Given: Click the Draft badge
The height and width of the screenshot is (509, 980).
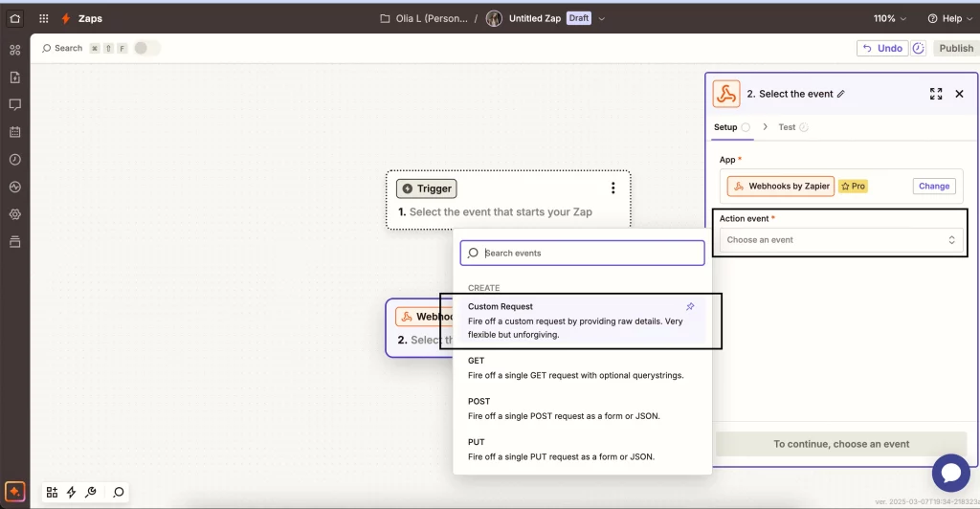Looking at the screenshot, I should (x=579, y=18).
